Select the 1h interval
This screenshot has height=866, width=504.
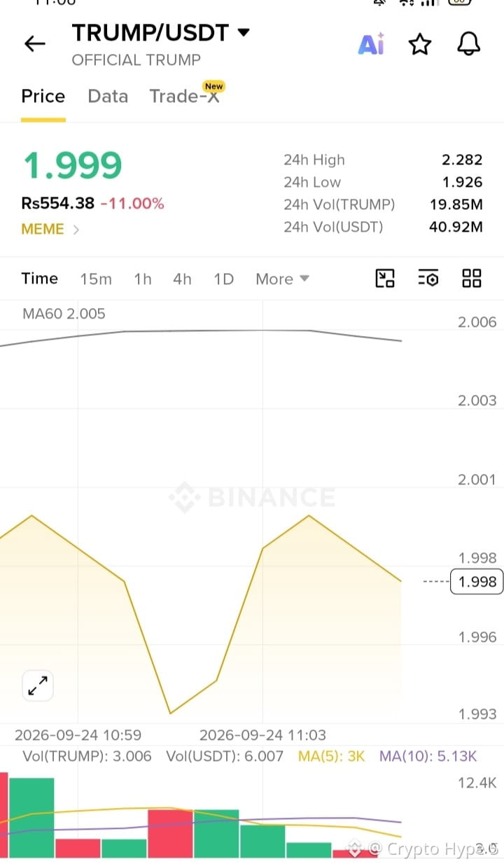143,279
